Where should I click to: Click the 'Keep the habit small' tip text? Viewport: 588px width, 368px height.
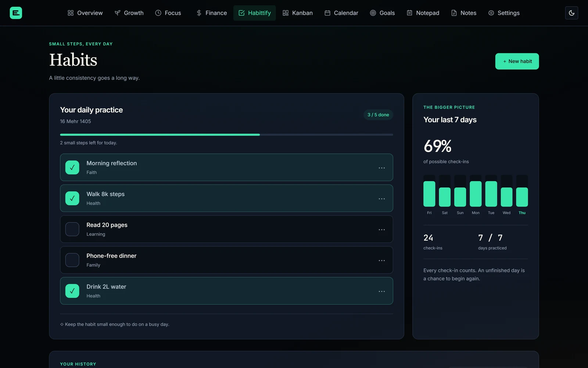(115, 324)
